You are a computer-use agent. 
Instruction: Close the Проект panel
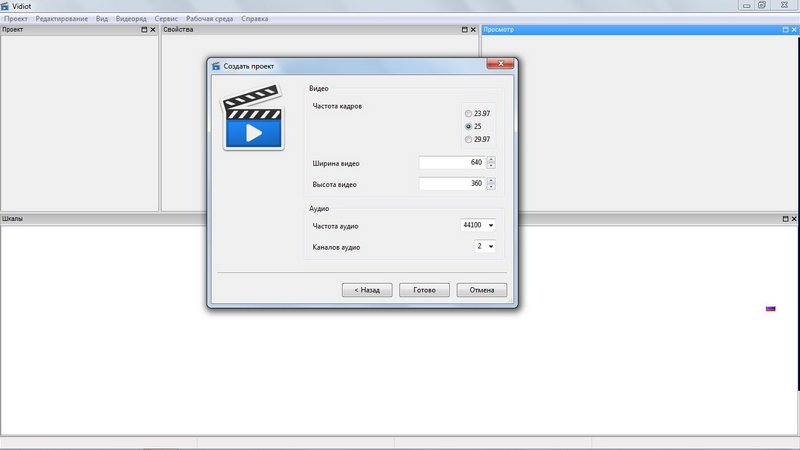154,30
